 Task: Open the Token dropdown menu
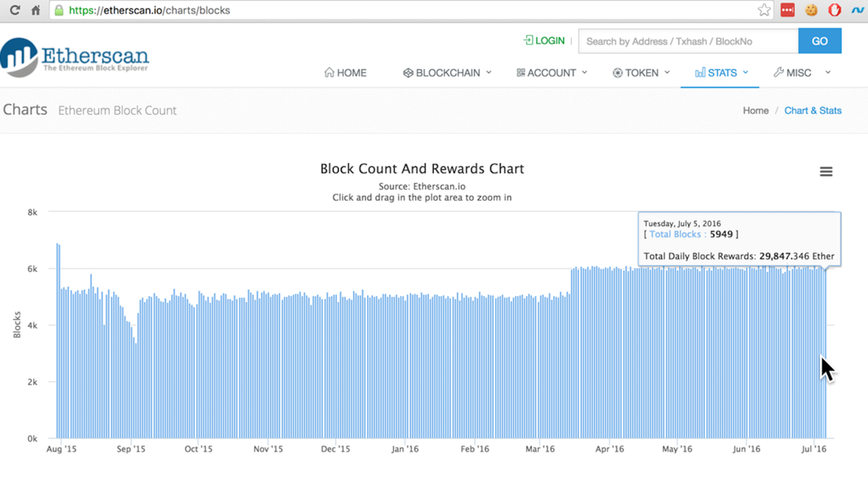coord(641,73)
